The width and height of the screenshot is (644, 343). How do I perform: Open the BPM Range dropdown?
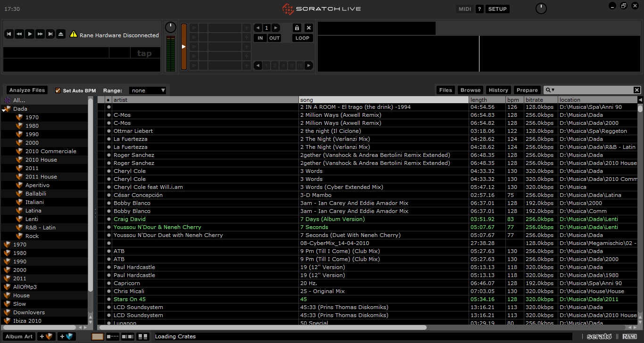coord(148,90)
